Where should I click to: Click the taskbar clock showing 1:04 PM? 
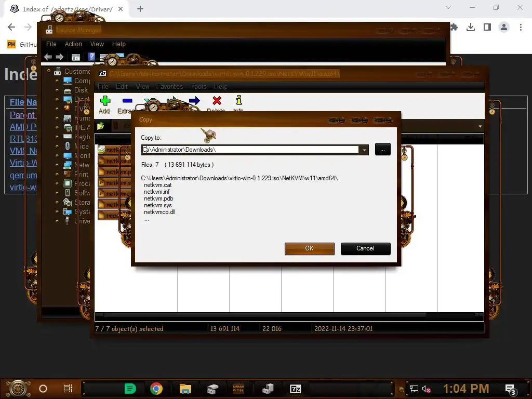point(466,389)
